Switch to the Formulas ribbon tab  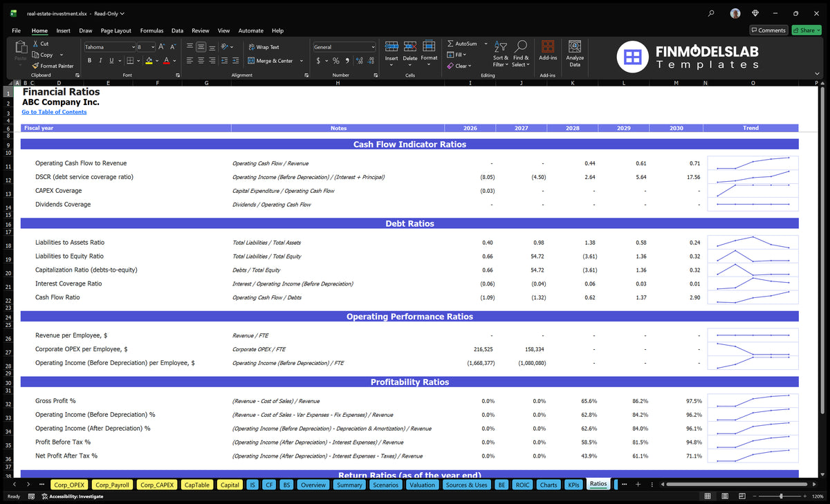151,30
